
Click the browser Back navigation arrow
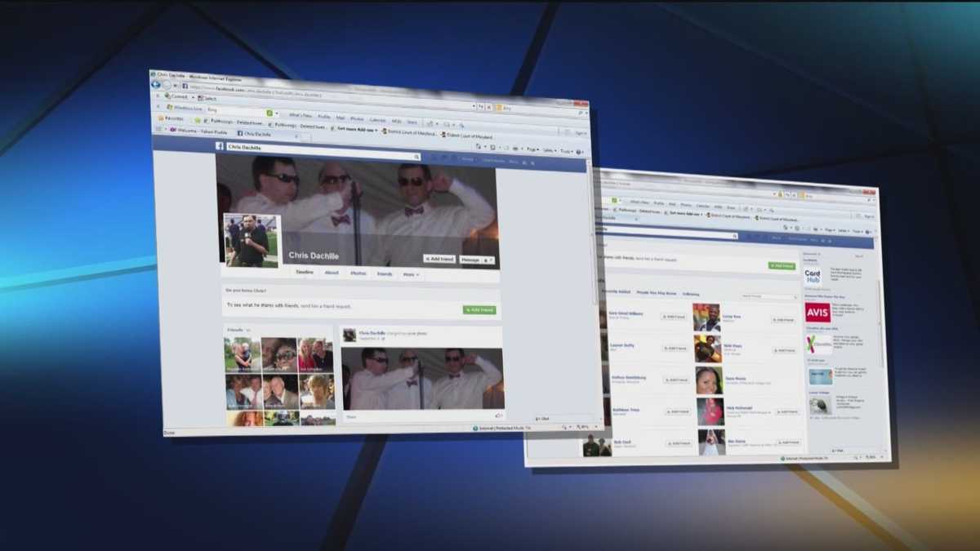coord(155,86)
